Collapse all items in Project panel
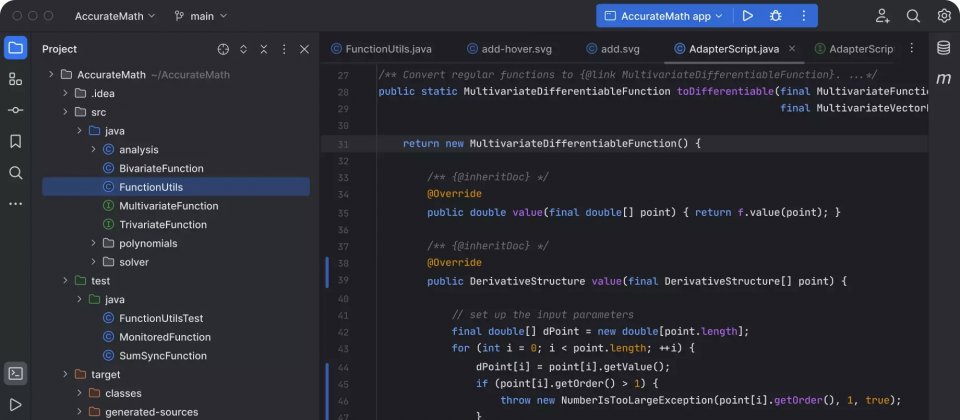 [263, 49]
